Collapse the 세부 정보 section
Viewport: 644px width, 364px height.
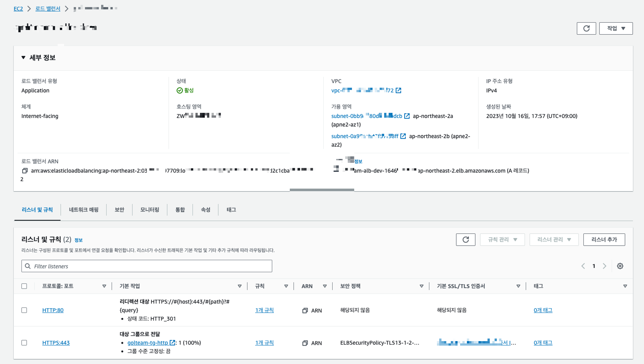tap(24, 57)
